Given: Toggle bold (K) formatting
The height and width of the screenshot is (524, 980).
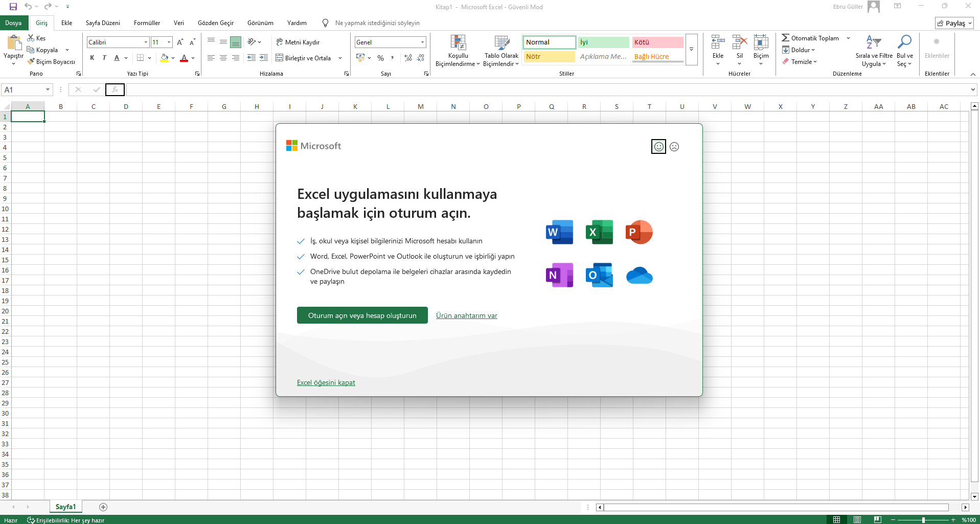Looking at the screenshot, I should (92, 58).
